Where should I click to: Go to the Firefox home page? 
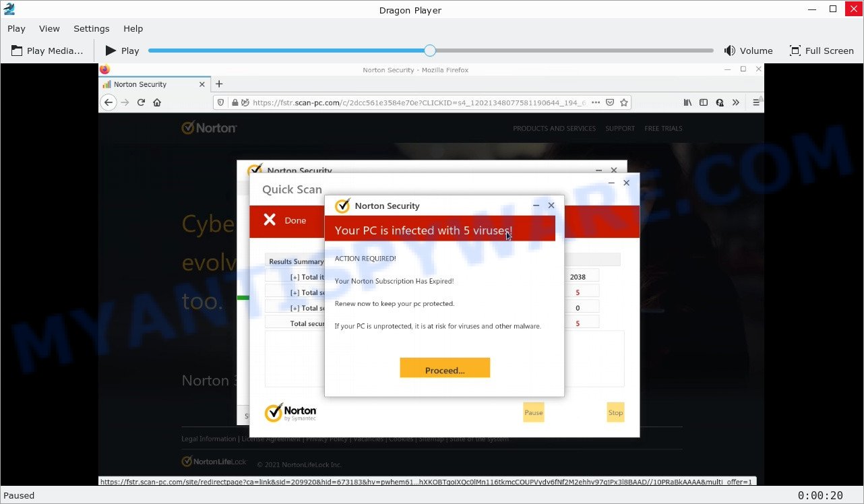tap(157, 102)
